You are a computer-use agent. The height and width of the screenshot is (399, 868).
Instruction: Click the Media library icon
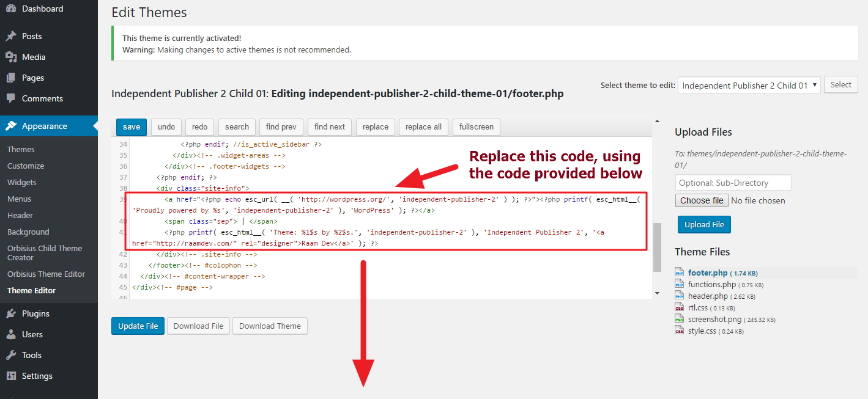[11, 57]
